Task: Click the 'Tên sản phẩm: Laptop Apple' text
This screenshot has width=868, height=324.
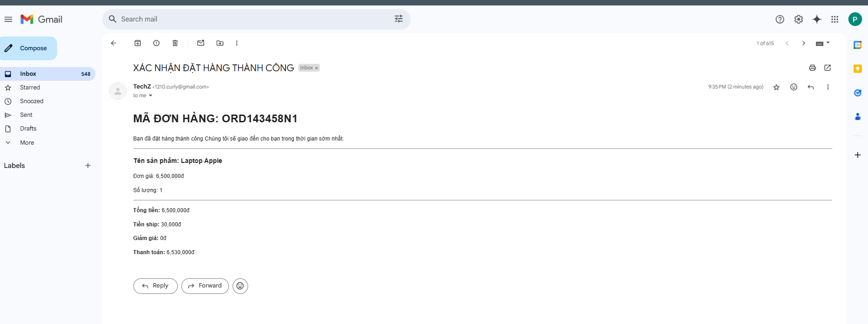Action: 178,161
